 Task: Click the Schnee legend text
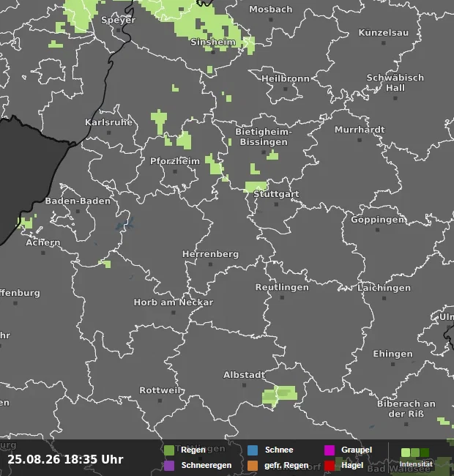pos(279,450)
